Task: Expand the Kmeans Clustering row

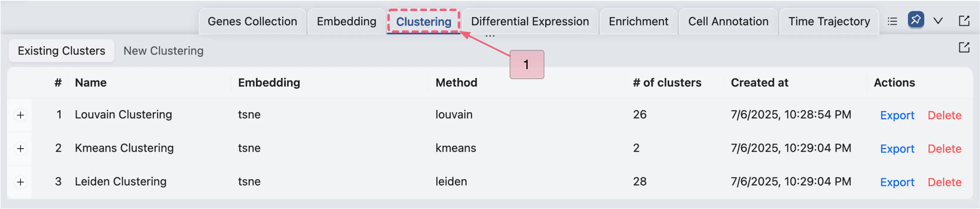Action: (x=21, y=148)
